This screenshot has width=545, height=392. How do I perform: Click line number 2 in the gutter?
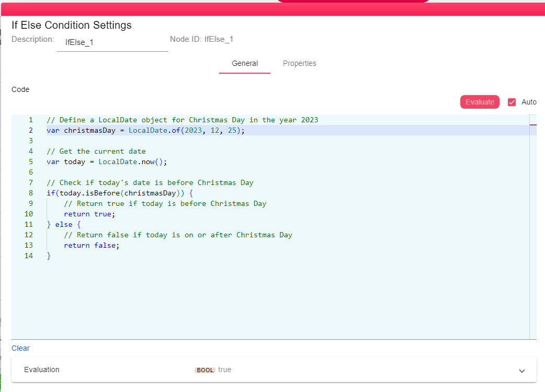coord(30,130)
